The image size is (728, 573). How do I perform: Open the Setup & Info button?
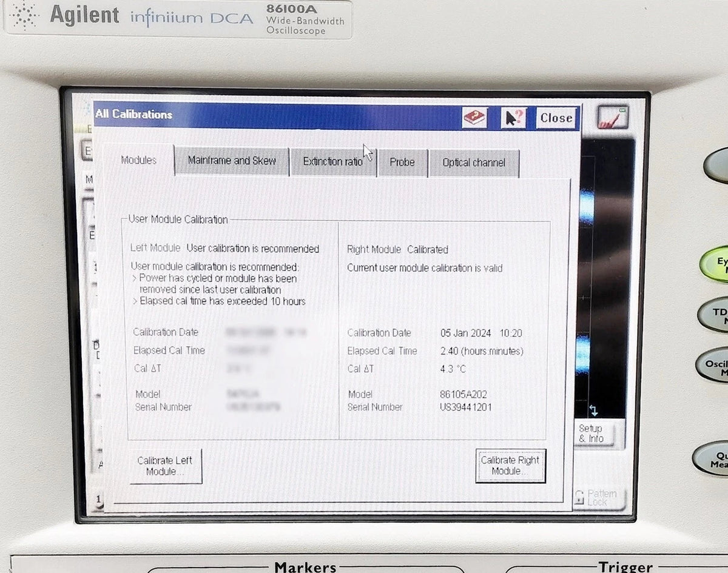tap(590, 434)
